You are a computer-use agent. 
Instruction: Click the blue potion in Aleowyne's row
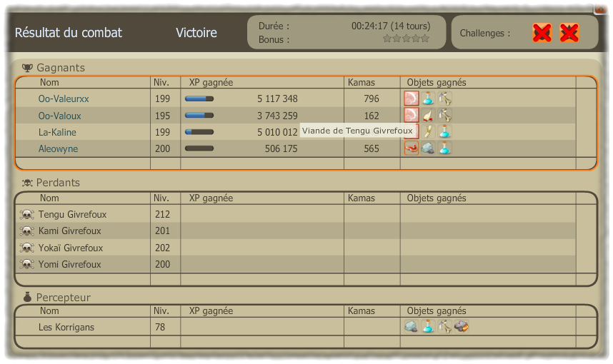[x=445, y=148]
